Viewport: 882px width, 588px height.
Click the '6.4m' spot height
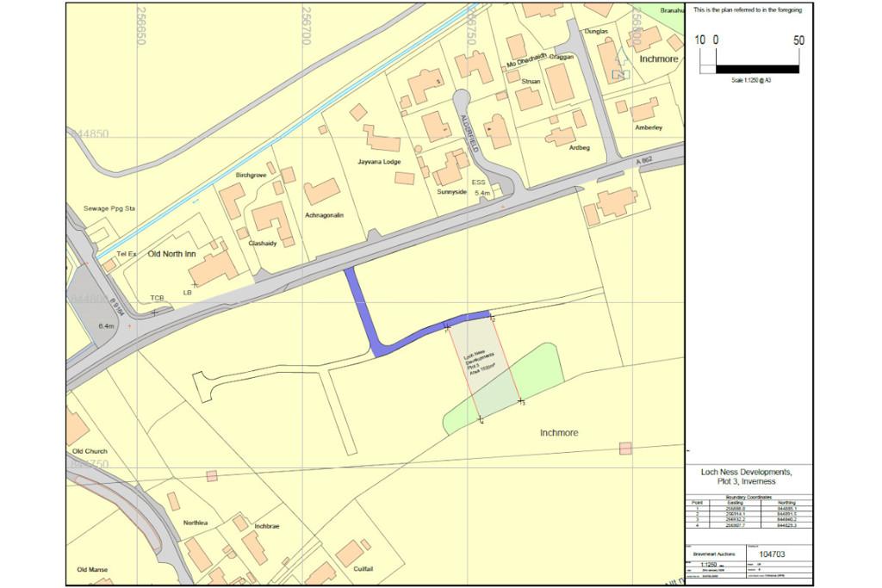tap(106, 326)
